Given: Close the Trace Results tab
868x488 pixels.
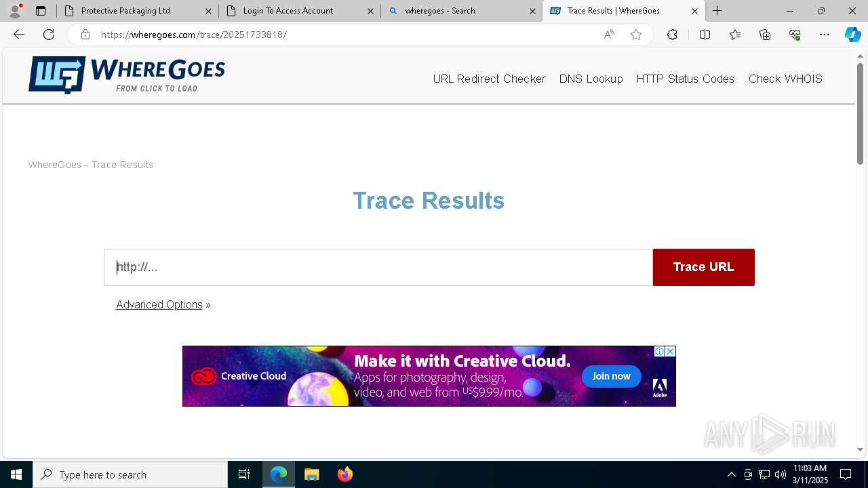Looking at the screenshot, I should click(x=694, y=11).
